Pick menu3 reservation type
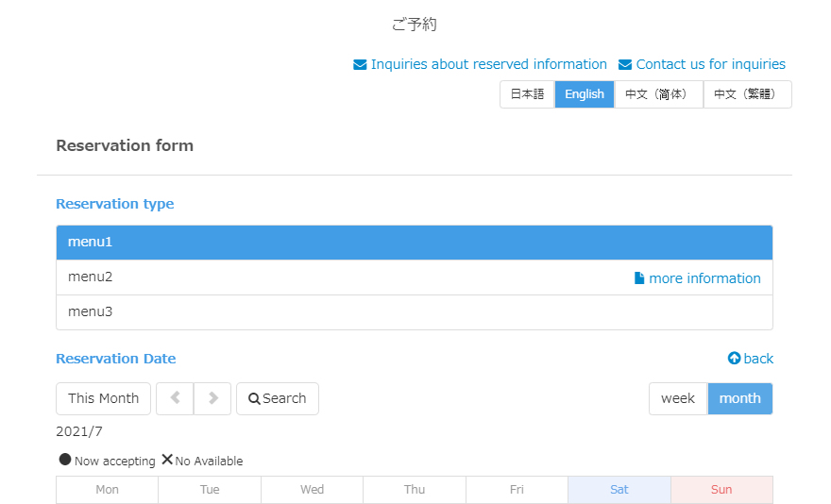831x504 pixels. tap(414, 312)
